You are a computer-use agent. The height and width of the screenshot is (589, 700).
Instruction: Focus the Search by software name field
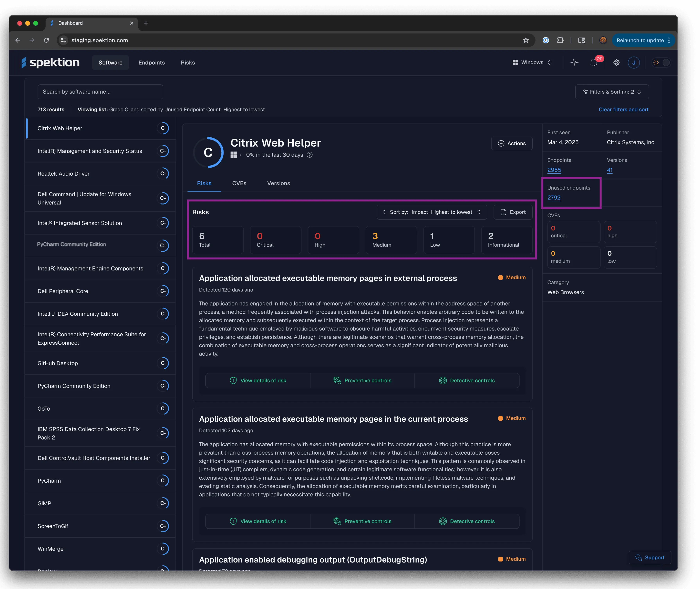pyautogui.click(x=100, y=92)
